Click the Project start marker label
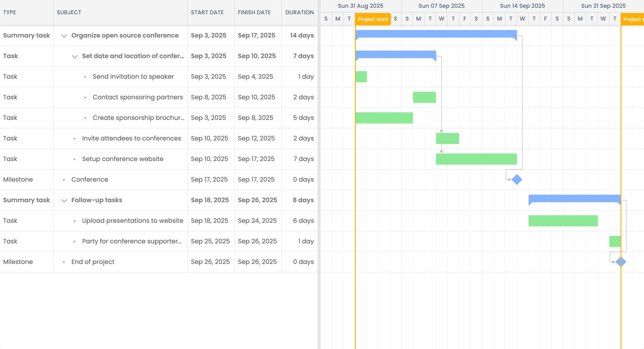 click(x=373, y=19)
